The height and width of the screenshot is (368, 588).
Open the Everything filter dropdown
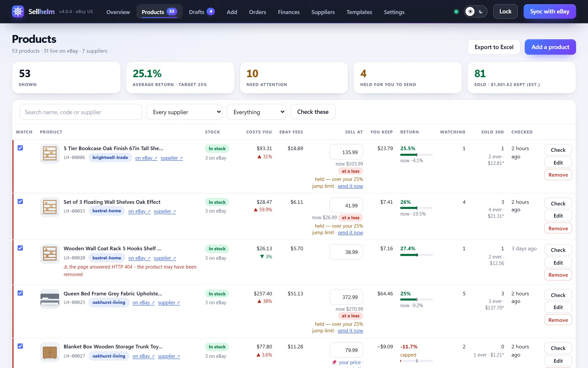pyautogui.click(x=256, y=112)
